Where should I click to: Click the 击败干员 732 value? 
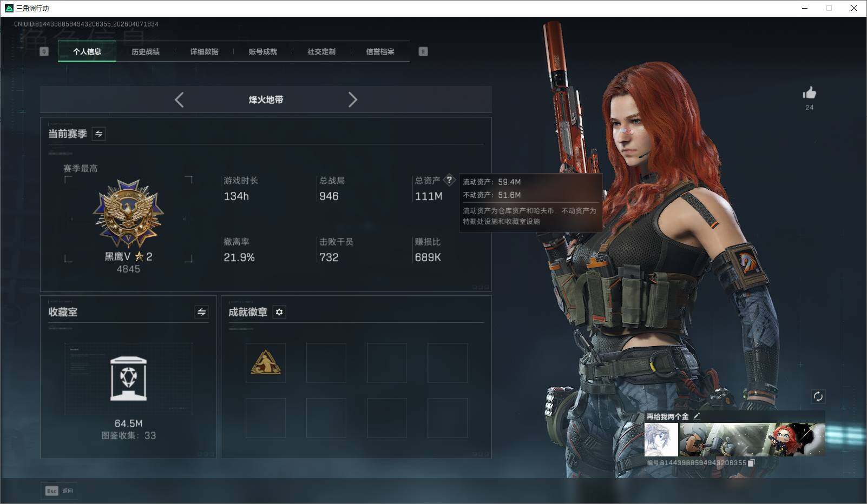329,257
